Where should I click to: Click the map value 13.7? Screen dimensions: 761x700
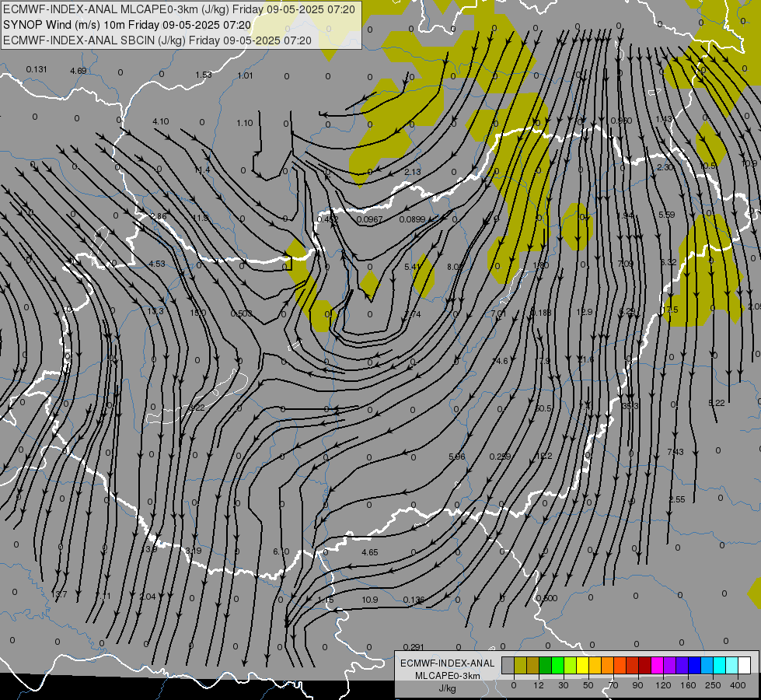[x=59, y=594]
